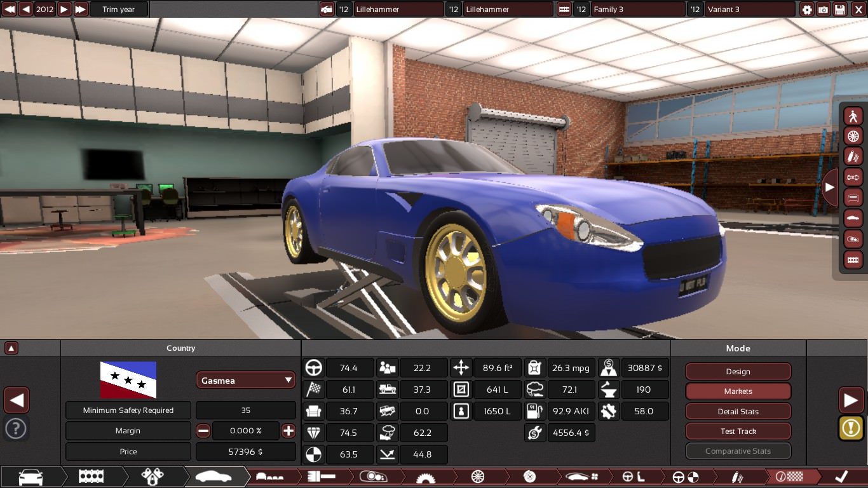Open the car body trim tab
The image size is (868, 488).
[214, 477]
